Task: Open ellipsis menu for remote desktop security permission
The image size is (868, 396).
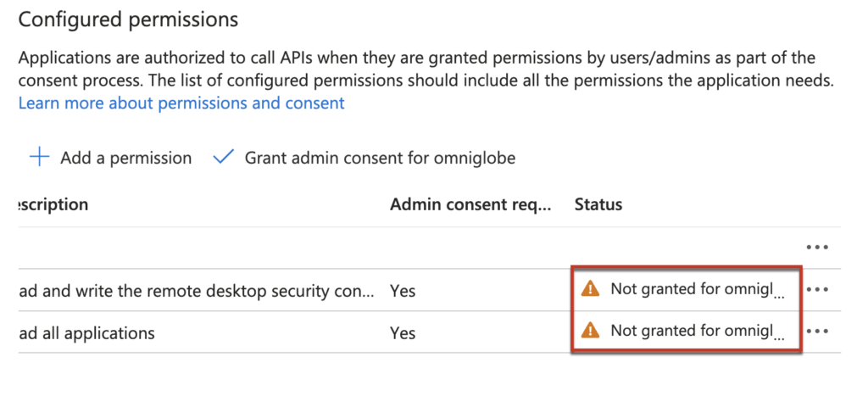Action: pyautogui.click(x=817, y=290)
